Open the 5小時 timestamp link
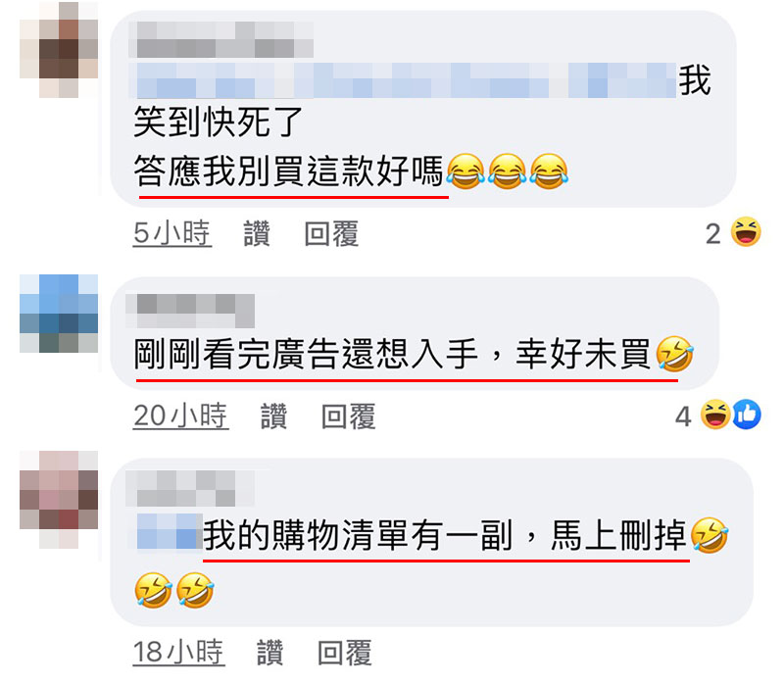Screen dimensions: 784x684 point(172,233)
